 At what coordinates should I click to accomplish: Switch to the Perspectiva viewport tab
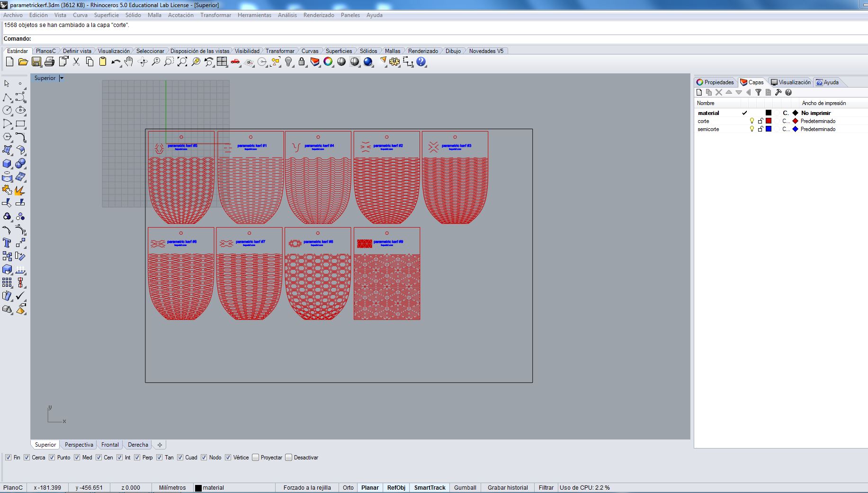tap(79, 445)
